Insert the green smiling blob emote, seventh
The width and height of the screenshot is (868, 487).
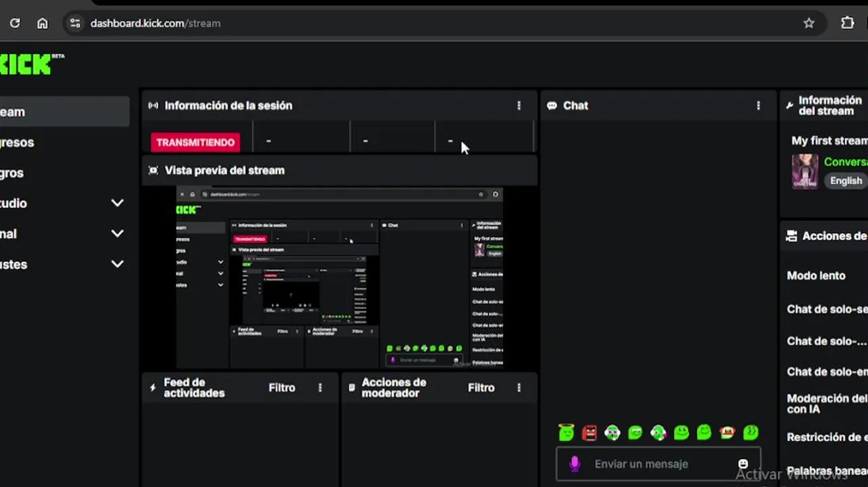[704, 432]
